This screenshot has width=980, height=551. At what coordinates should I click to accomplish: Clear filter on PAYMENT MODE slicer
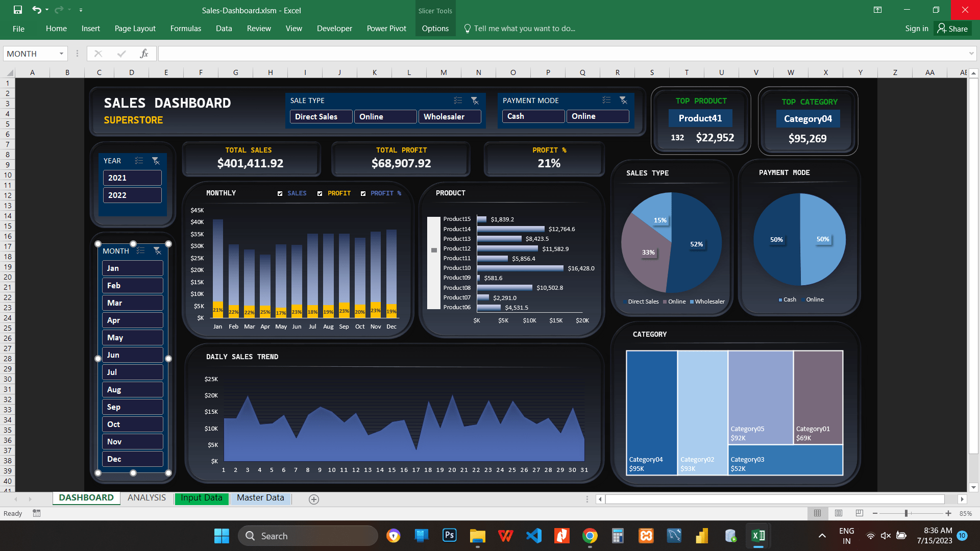(623, 100)
